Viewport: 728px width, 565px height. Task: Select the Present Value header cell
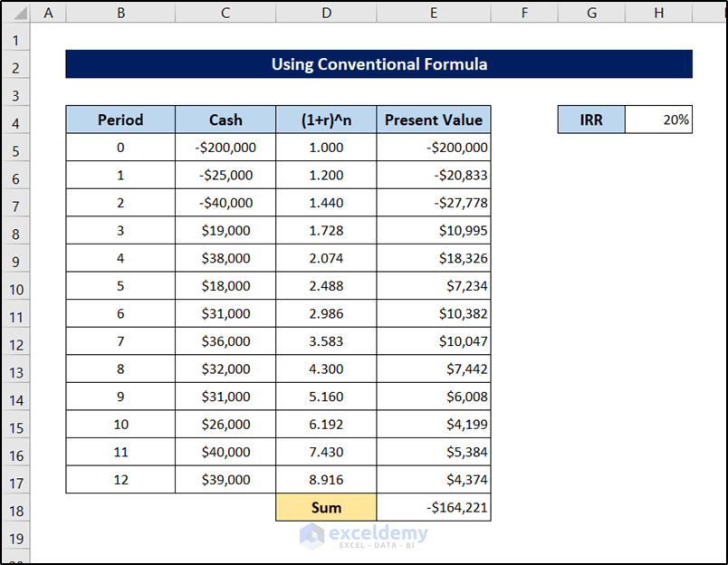[x=433, y=120]
